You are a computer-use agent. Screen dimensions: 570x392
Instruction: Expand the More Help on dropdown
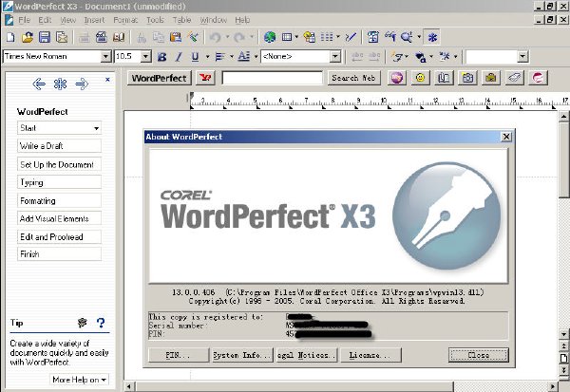78,380
